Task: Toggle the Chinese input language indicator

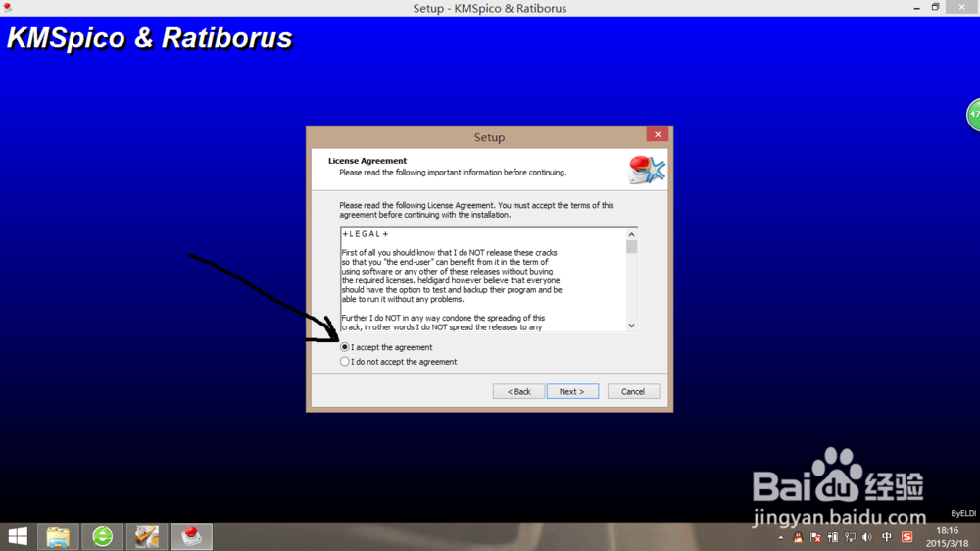Action: (887, 537)
